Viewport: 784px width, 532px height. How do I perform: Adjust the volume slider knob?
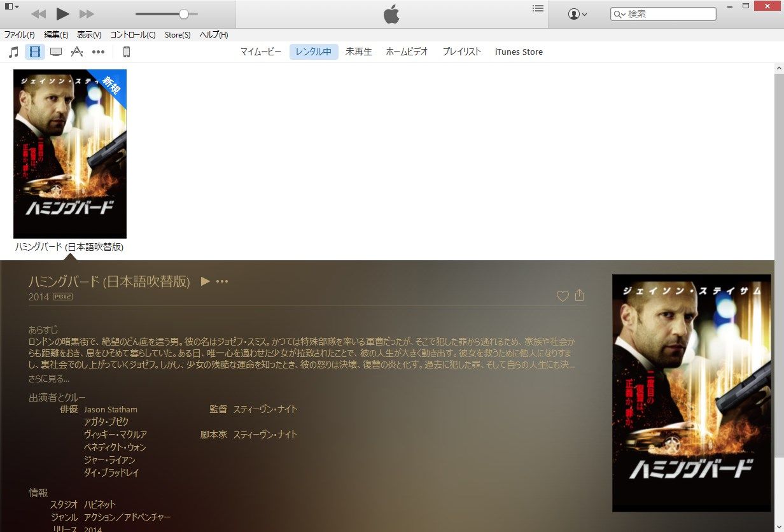coord(184,14)
